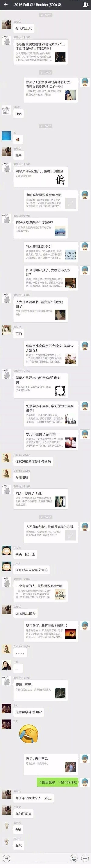Open the group title 2016 Fall CU-Boulder(500)
This screenshot has width=91, height=868.
tap(36, 5)
